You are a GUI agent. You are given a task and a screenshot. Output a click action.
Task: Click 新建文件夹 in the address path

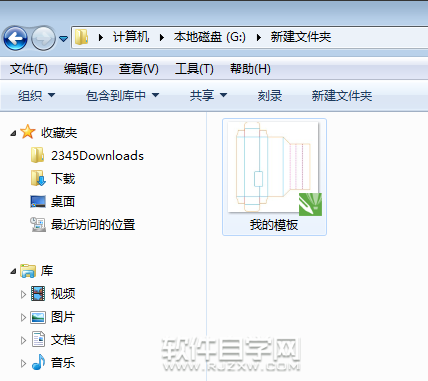pos(301,37)
